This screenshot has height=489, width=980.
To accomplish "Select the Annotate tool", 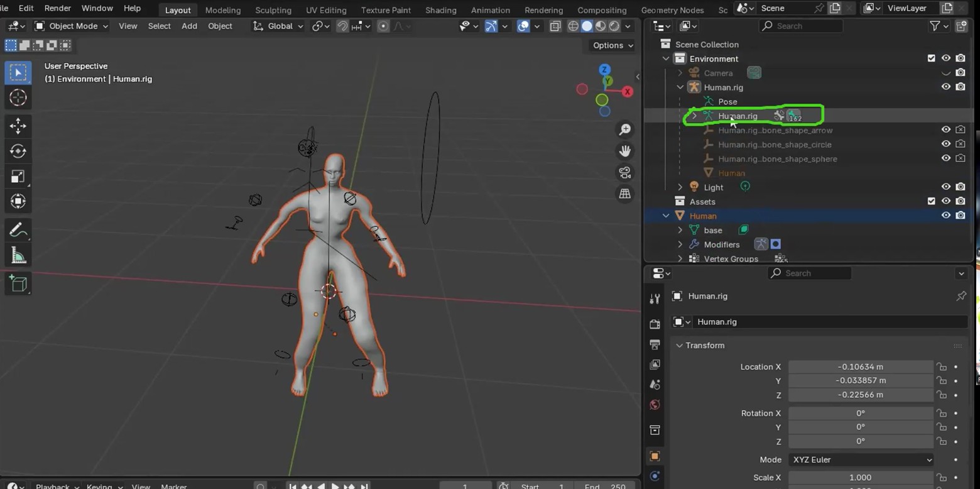I will (x=18, y=231).
